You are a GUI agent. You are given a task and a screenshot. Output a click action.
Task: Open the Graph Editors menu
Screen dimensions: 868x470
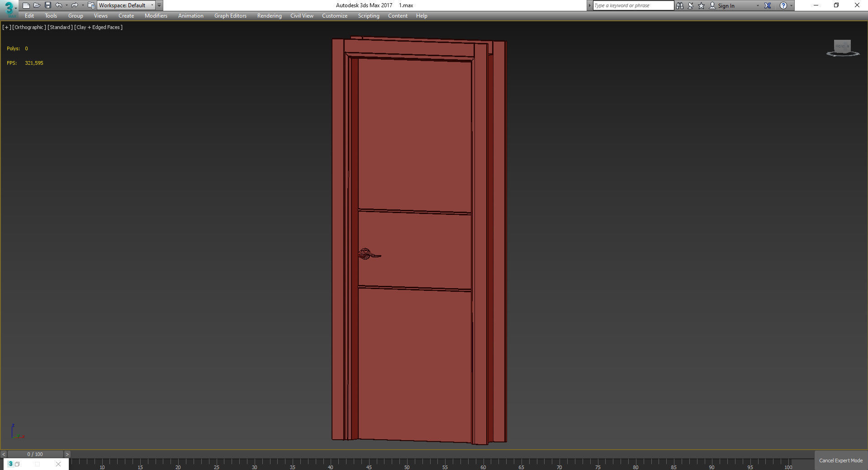pyautogui.click(x=230, y=16)
